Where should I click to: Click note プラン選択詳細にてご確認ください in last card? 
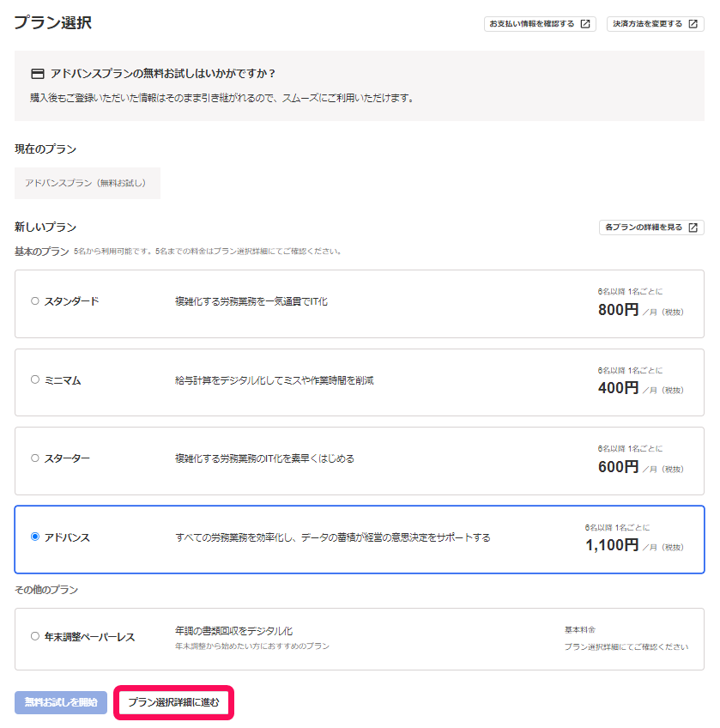[x=626, y=646]
